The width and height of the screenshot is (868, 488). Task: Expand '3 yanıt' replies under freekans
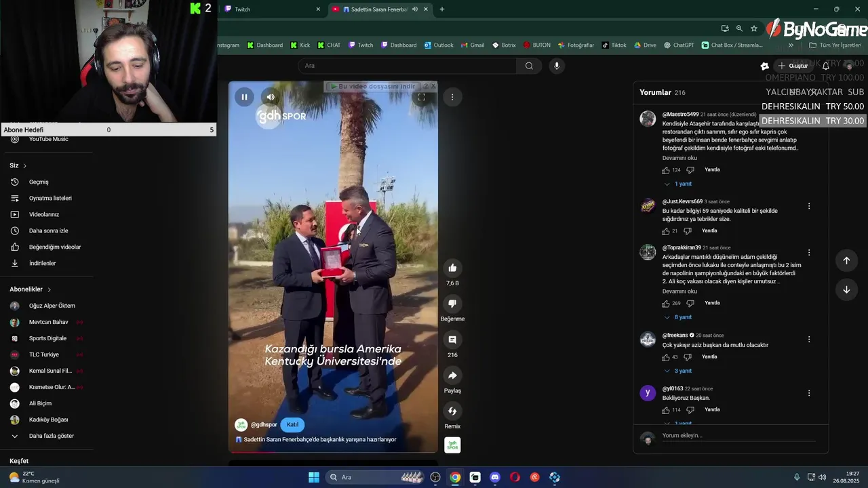(678, 371)
